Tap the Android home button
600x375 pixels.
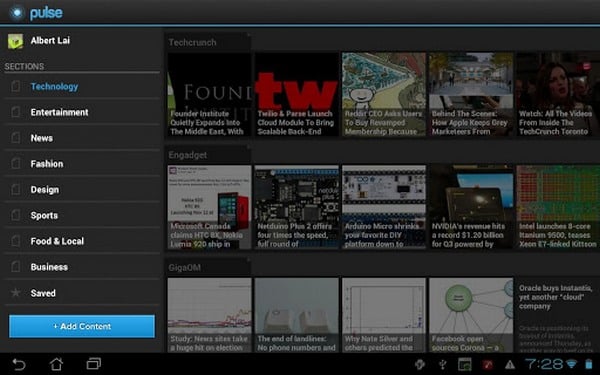click(x=56, y=364)
